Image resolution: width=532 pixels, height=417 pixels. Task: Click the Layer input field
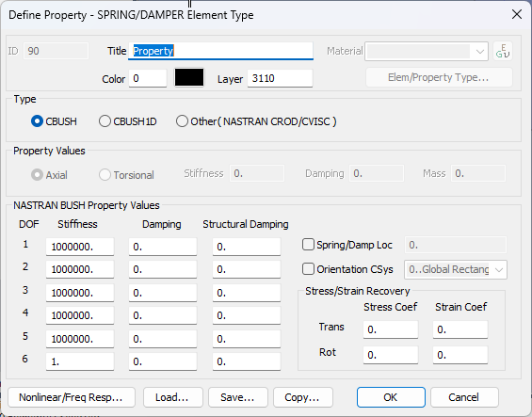(280, 78)
